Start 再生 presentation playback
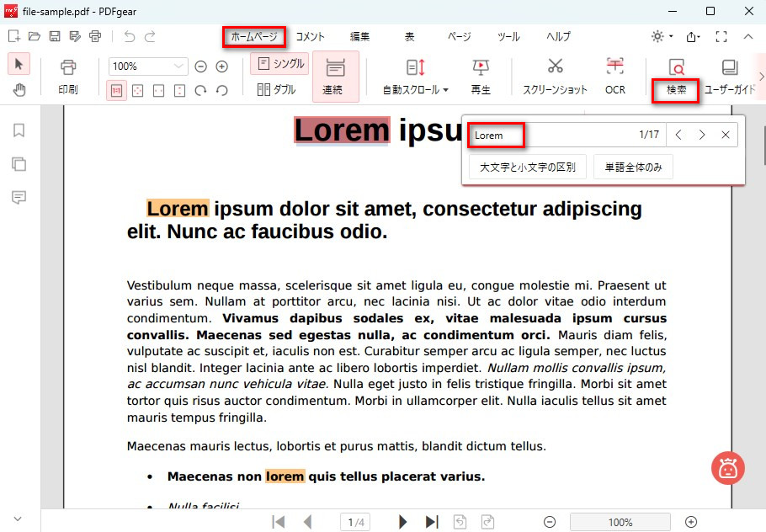The image size is (766, 532). pos(480,75)
